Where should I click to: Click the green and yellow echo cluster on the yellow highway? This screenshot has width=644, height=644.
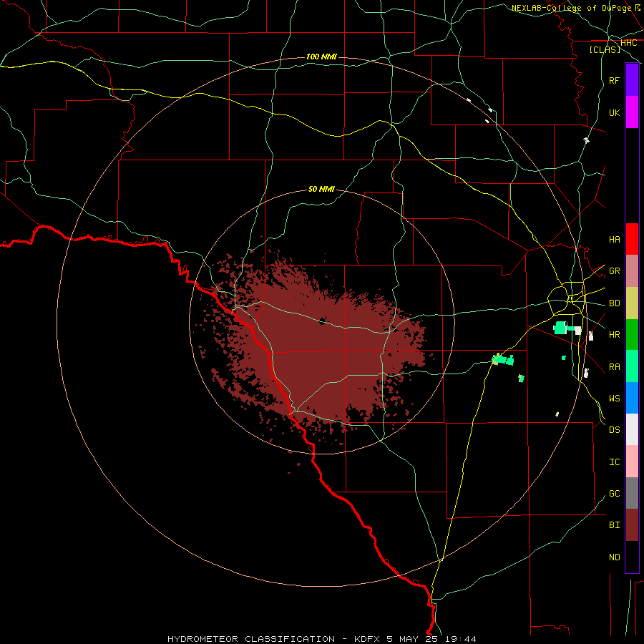[x=503, y=360]
